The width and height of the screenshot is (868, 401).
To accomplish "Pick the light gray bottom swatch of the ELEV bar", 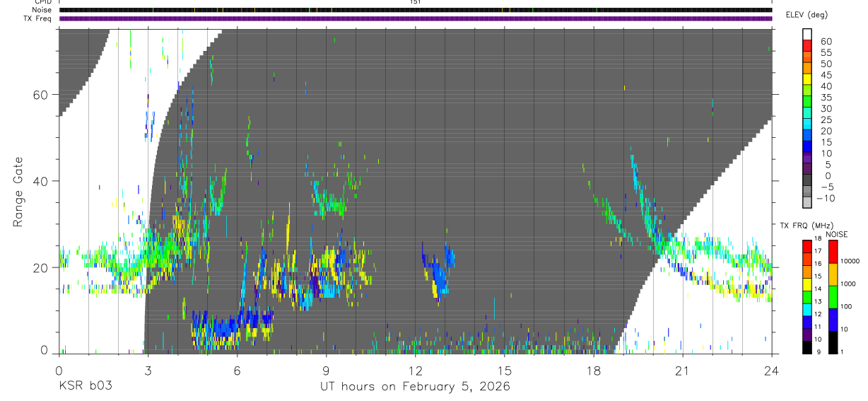I will [x=807, y=202].
